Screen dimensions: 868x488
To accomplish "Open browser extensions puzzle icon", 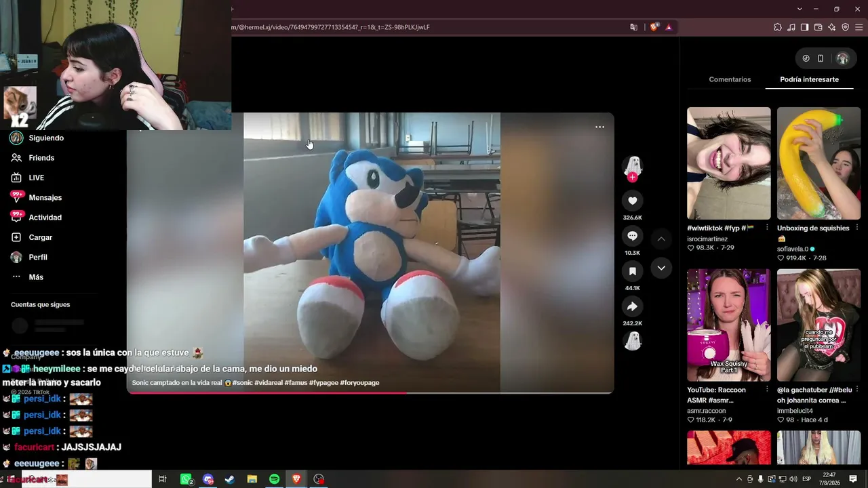I will pyautogui.click(x=778, y=27).
